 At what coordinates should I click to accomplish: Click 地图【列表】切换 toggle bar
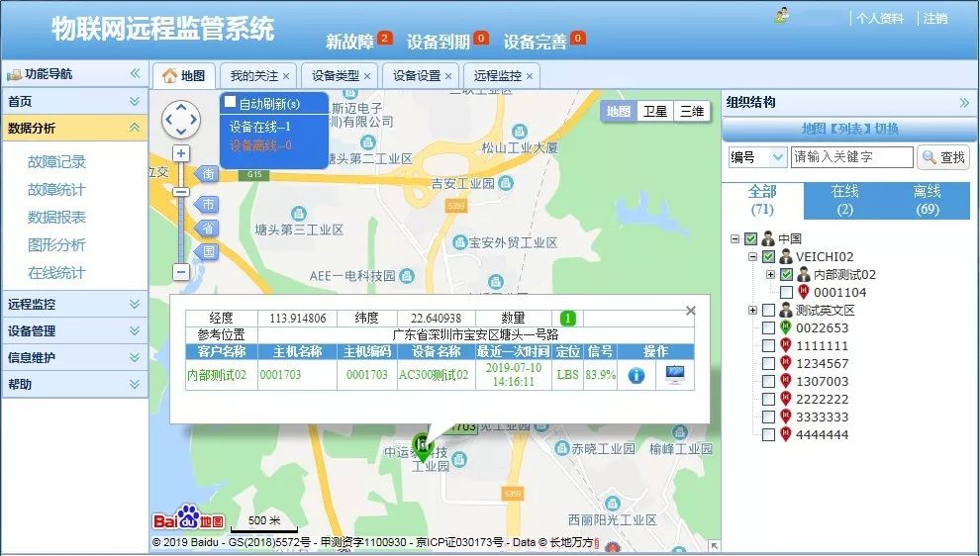coord(847,129)
